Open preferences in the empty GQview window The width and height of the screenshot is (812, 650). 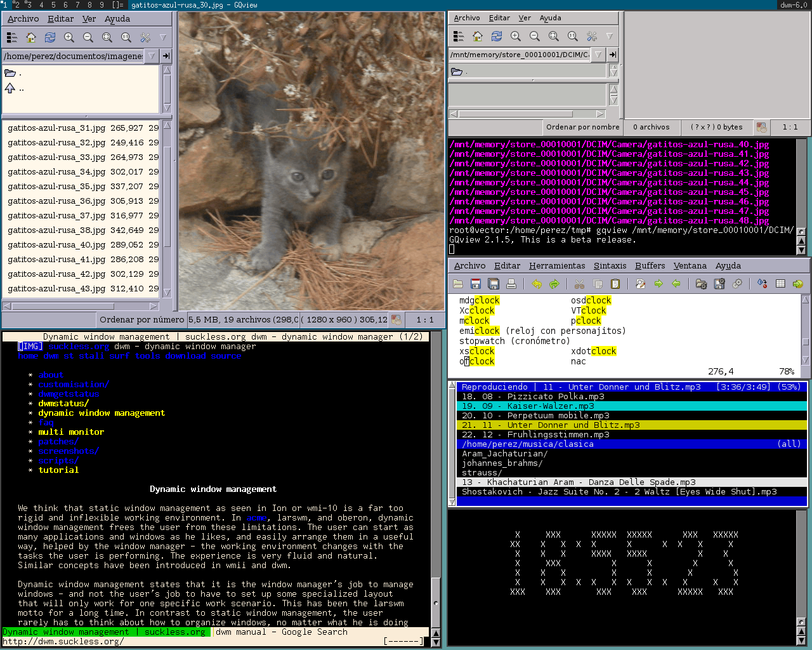point(592,36)
